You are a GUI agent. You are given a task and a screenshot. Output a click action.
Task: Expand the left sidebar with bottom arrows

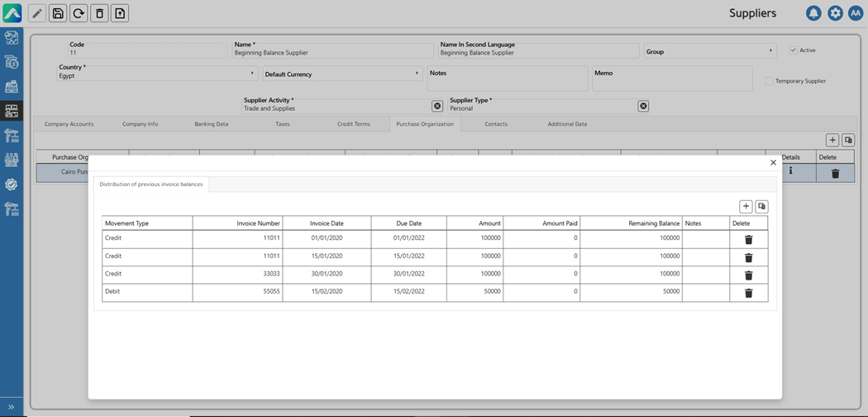coord(11,407)
